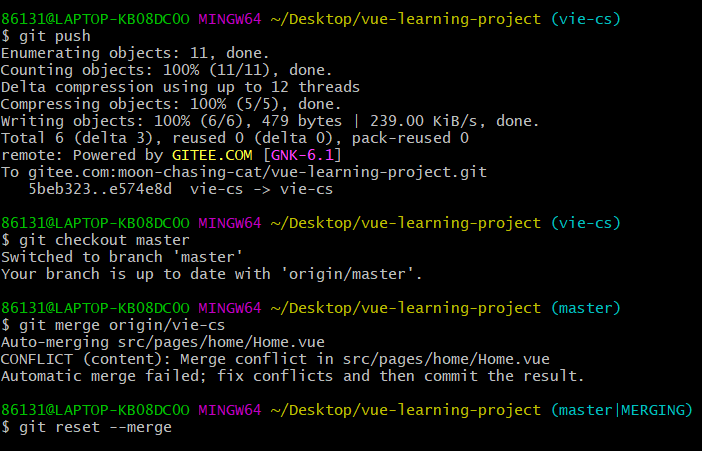Click the 'CONFLICT (content)' merge conflict line

point(275,359)
